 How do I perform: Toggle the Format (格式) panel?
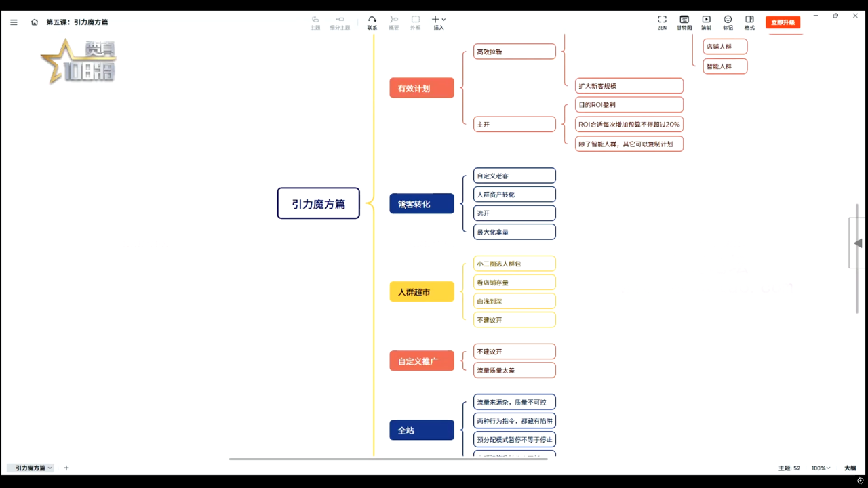click(749, 22)
